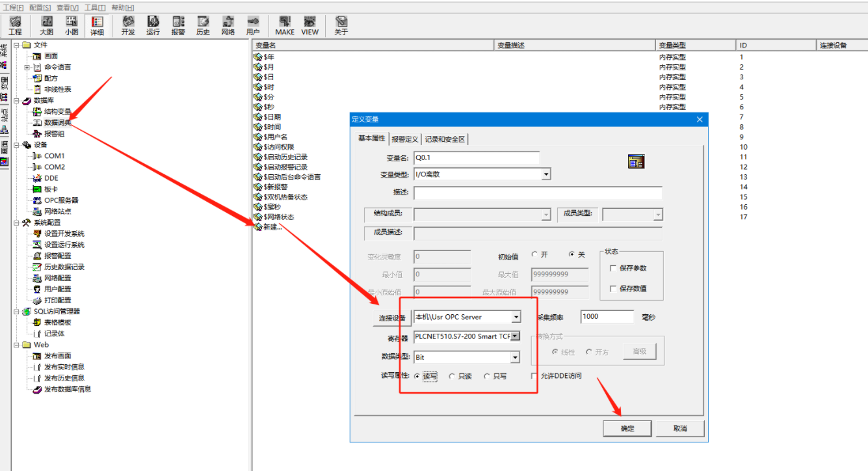Check the 允许DDE访问 checkbox
868x471 pixels.
[535, 376]
